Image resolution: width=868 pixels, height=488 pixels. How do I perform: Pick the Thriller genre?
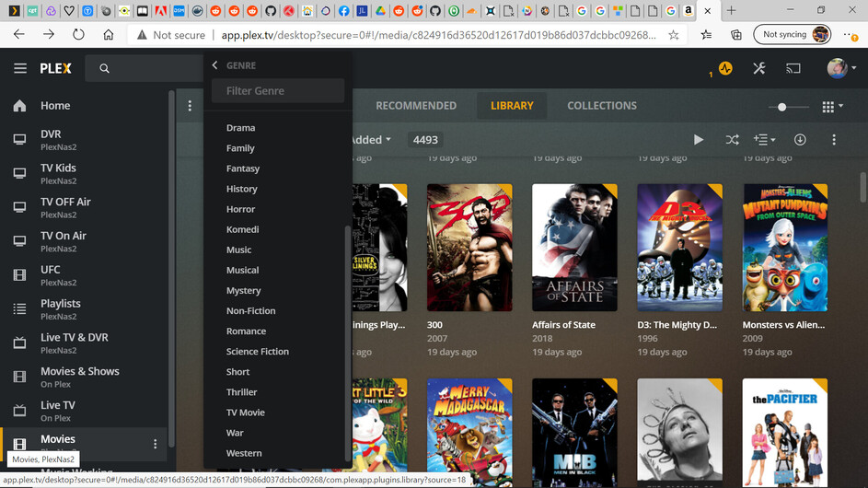coord(242,392)
